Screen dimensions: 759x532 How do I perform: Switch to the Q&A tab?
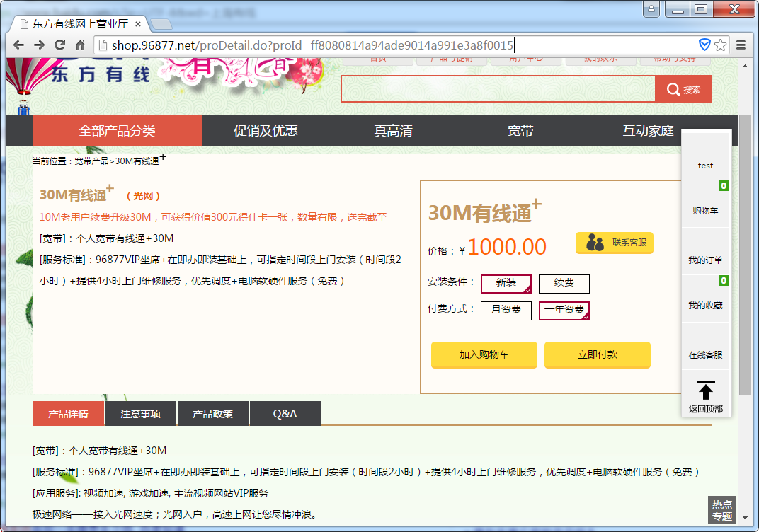pyautogui.click(x=285, y=414)
